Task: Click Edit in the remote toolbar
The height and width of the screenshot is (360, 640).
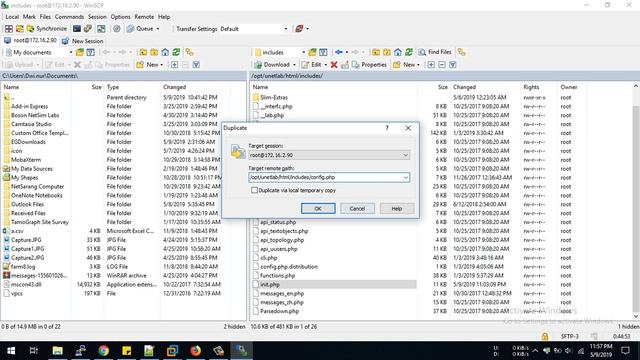Action: coord(311,64)
